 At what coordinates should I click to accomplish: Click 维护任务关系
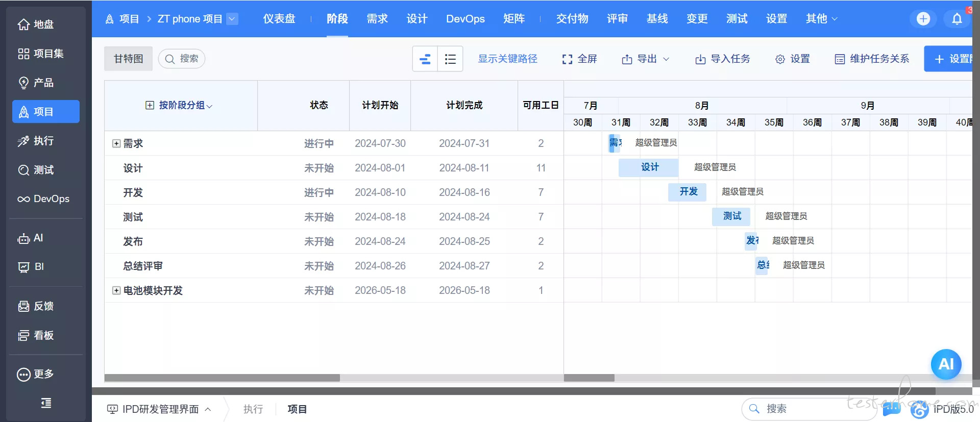click(x=872, y=59)
